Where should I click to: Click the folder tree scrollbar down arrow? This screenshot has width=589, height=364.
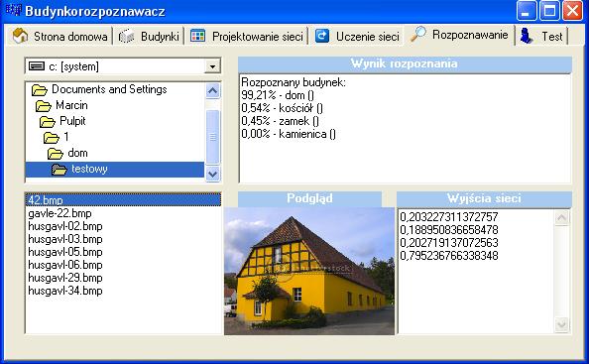pos(212,174)
